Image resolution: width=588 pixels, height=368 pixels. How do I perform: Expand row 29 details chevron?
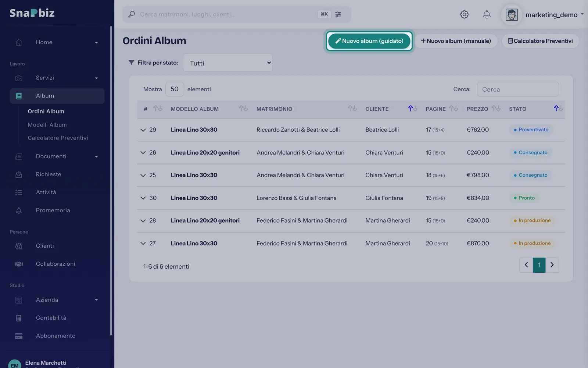pyautogui.click(x=143, y=130)
